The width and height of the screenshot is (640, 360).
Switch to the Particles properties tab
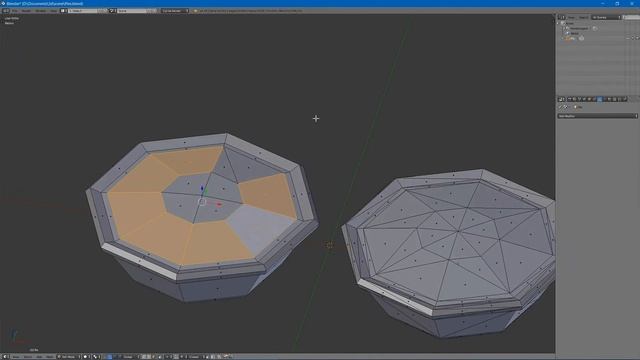pos(620,99)
